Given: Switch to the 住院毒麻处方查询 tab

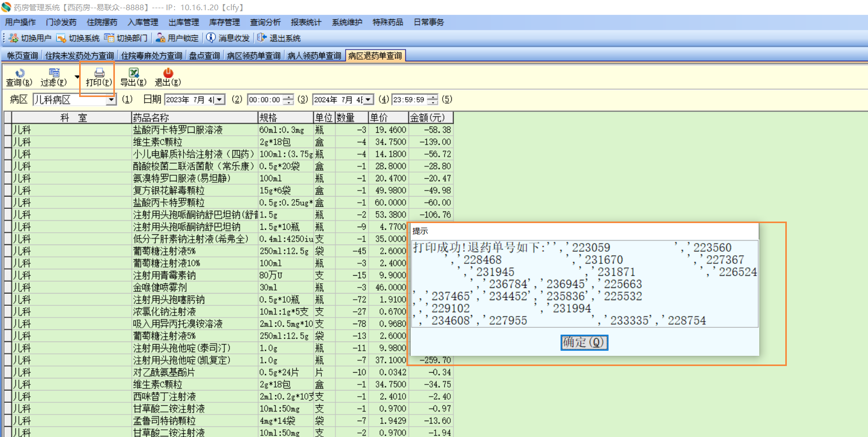Looking at the screenshot, I should 152,56.
